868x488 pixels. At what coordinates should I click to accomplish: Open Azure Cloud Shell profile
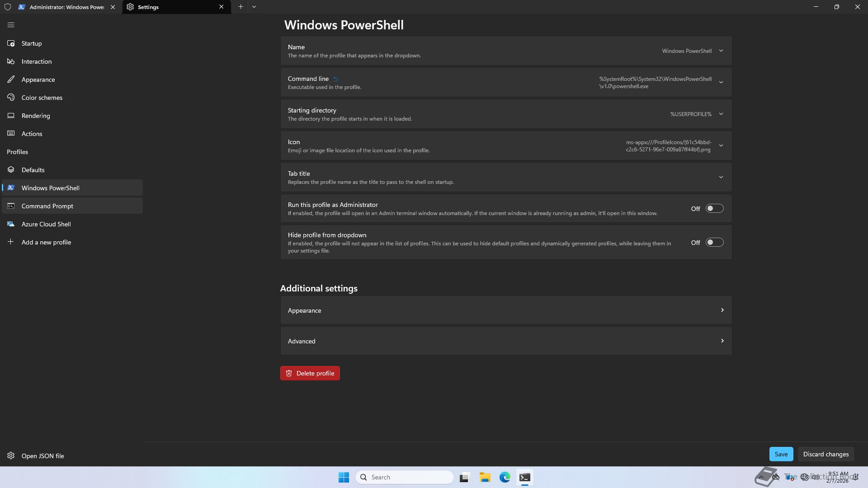click(x=46, y=224)
